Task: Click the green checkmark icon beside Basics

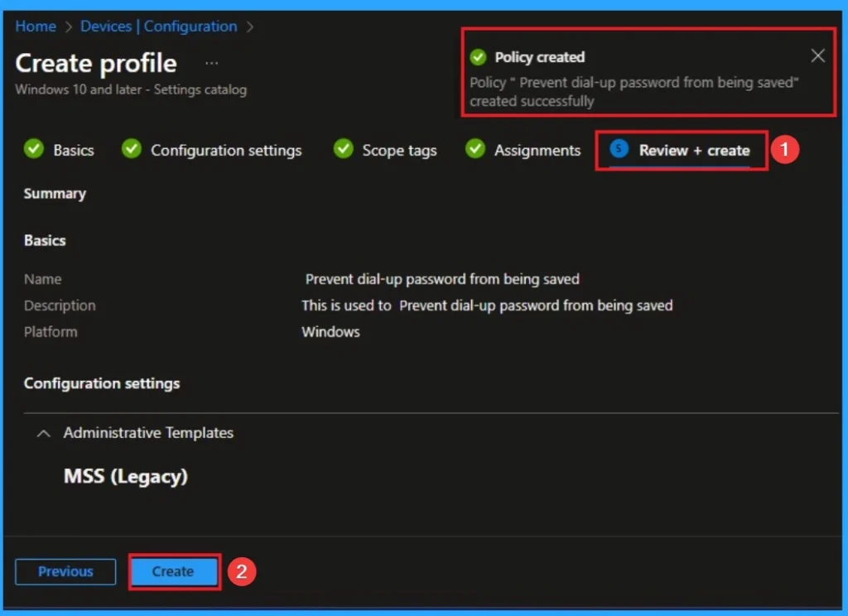Action: [x=33, y=150]
